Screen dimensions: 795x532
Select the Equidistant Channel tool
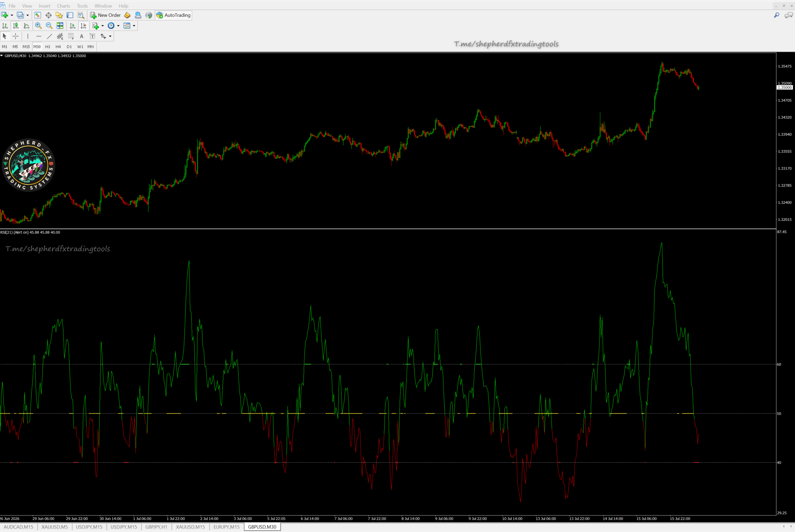click(x=60, y=36)
